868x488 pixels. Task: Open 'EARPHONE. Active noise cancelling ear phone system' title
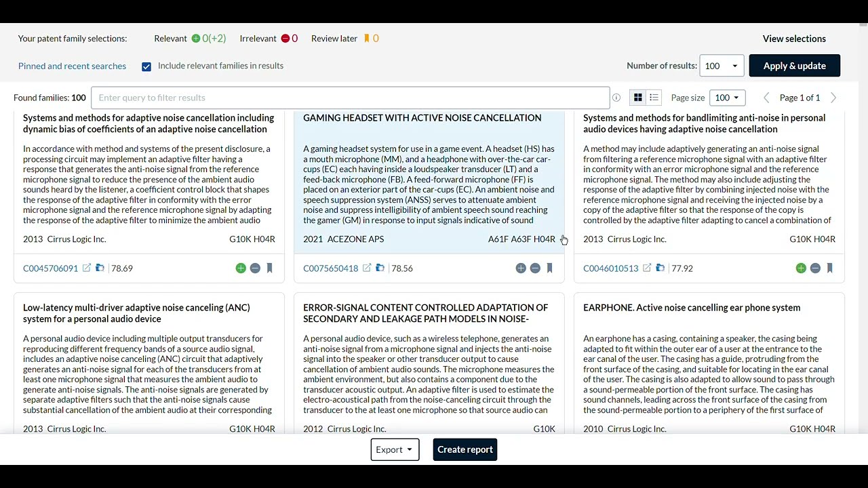(692, 308)
